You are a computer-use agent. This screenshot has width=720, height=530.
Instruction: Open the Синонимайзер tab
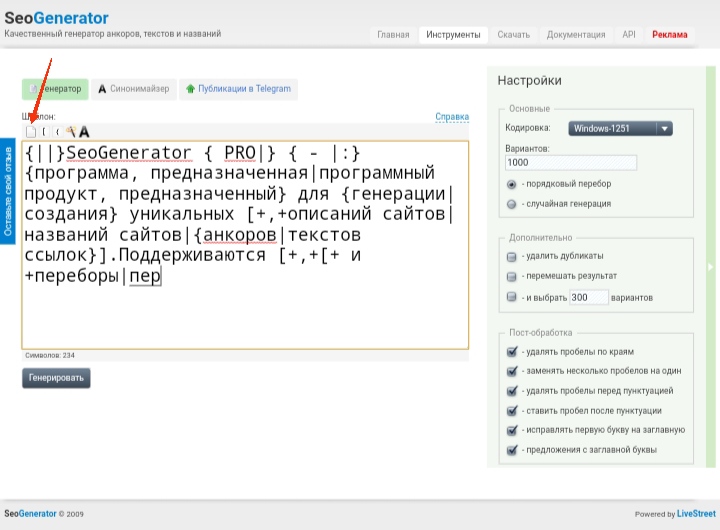click(x=133, y=89)
